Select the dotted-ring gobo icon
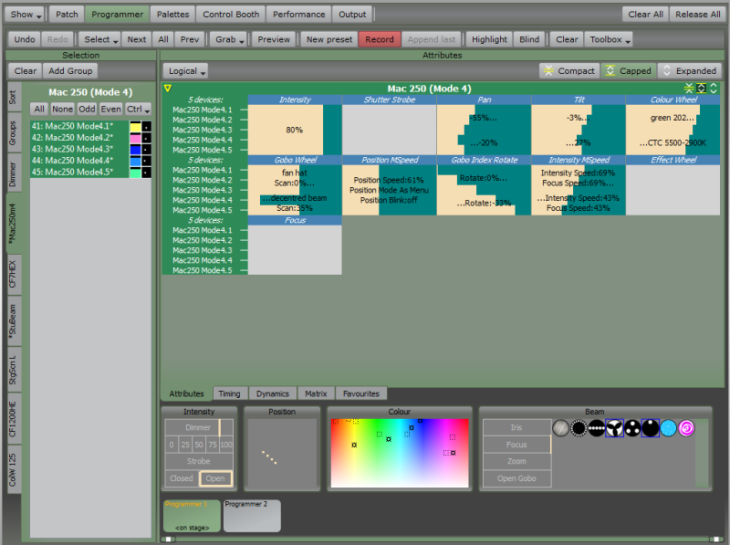Screen dimensions: 730x545 pyautogui.click(x=579, y=428)
